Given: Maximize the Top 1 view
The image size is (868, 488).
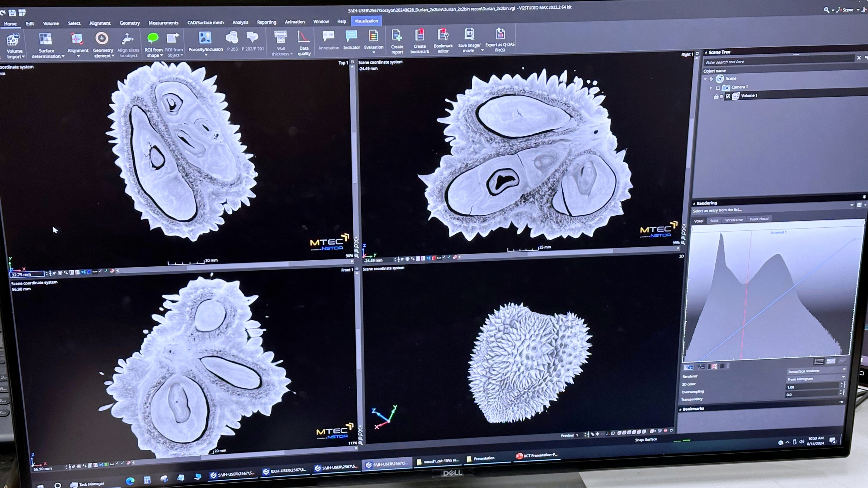Looking at the screenshot, I should (352, 62).
